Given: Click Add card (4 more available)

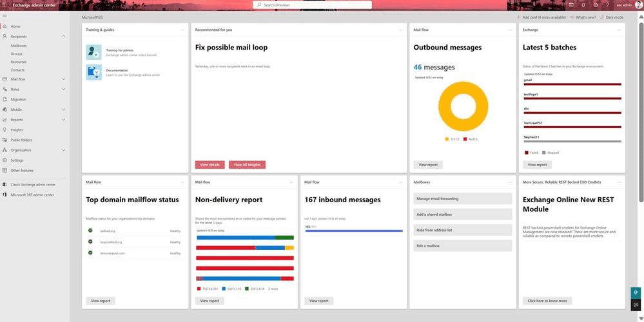Looking at the screenshot, I should [x=542, y=17].
